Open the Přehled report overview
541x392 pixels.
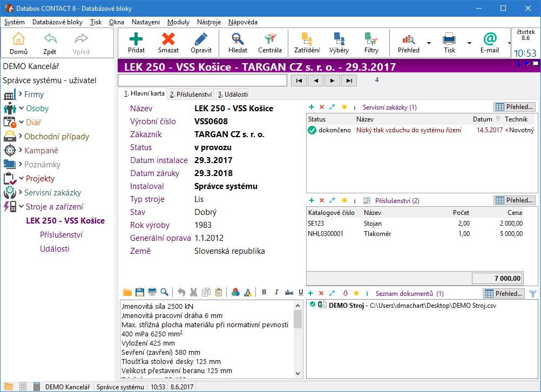tap(409, 43)
